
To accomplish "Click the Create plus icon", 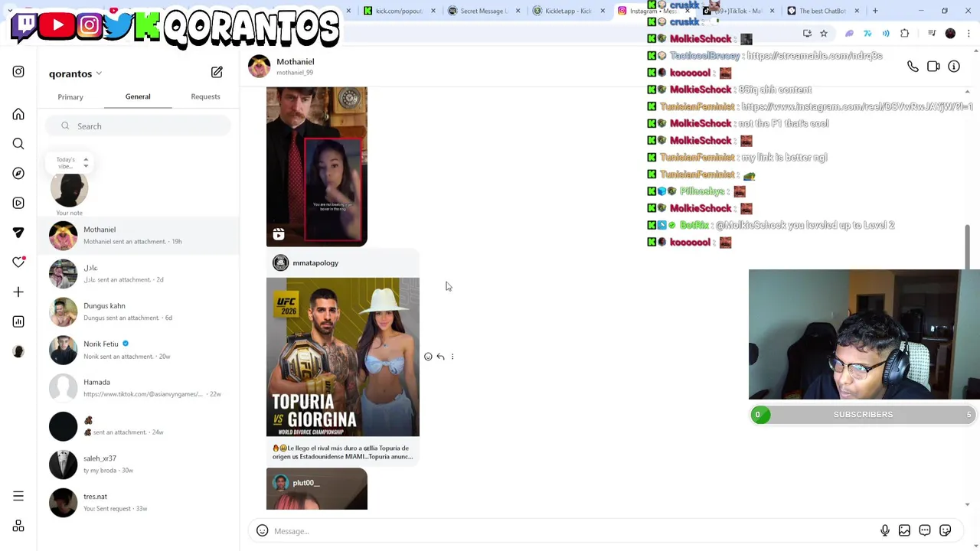I will 18,292.
